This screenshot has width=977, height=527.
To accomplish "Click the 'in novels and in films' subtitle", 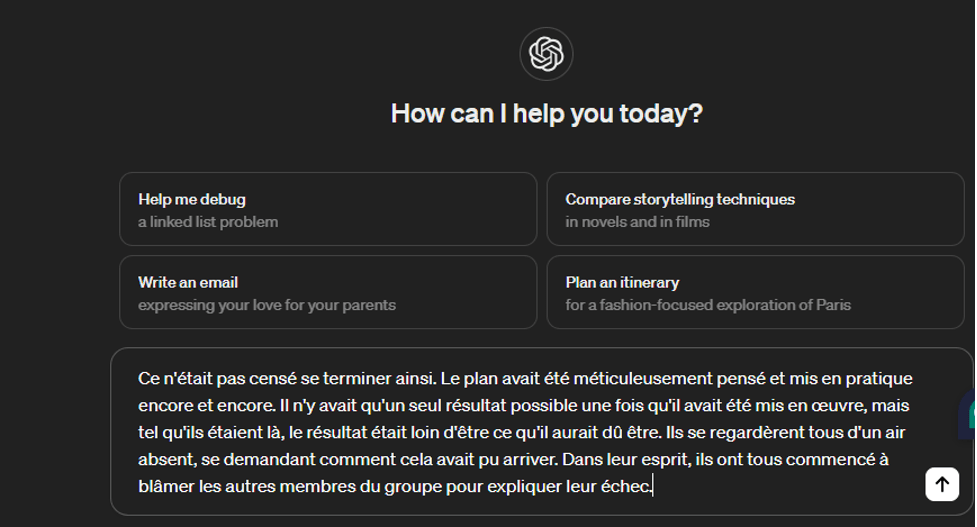I will (x=637, y=222).
